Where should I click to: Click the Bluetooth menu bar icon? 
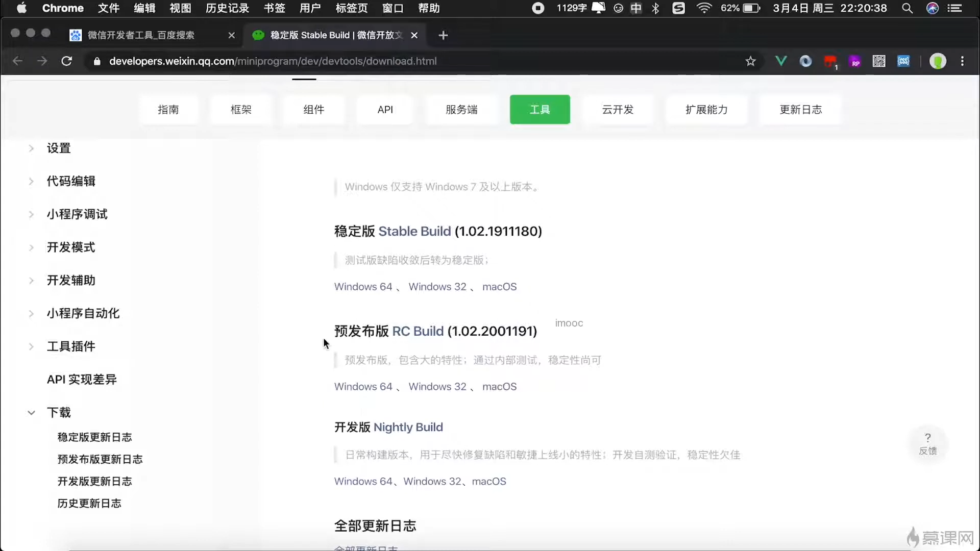point(656,8)
